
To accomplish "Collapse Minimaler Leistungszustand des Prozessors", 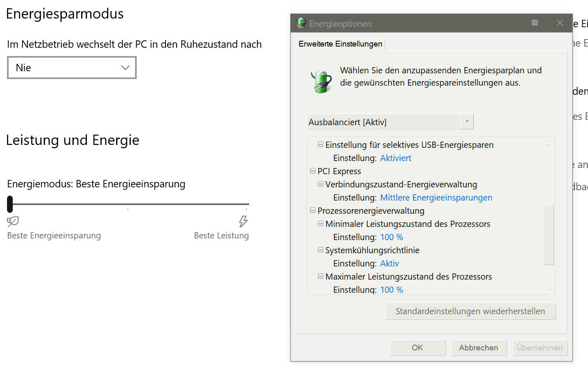I will pos(320,224).
